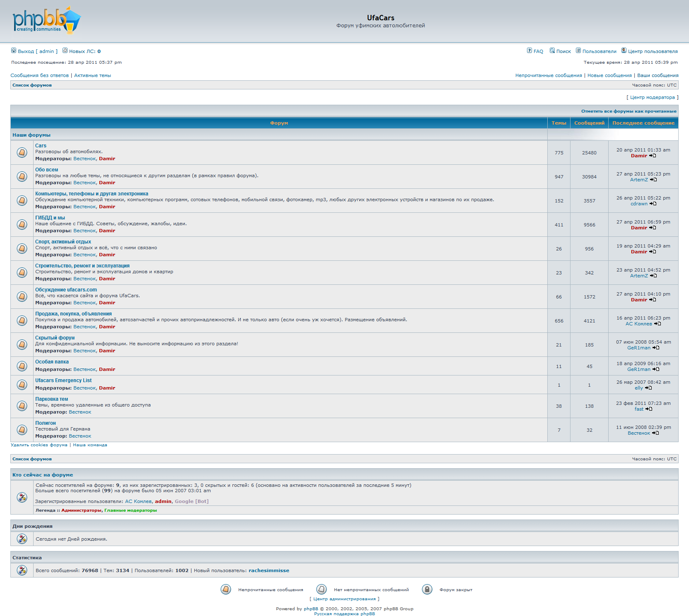Screen dimensions: 689x616
Task: Click Удалить cookies форума link
Action: (x=39, y=445)
